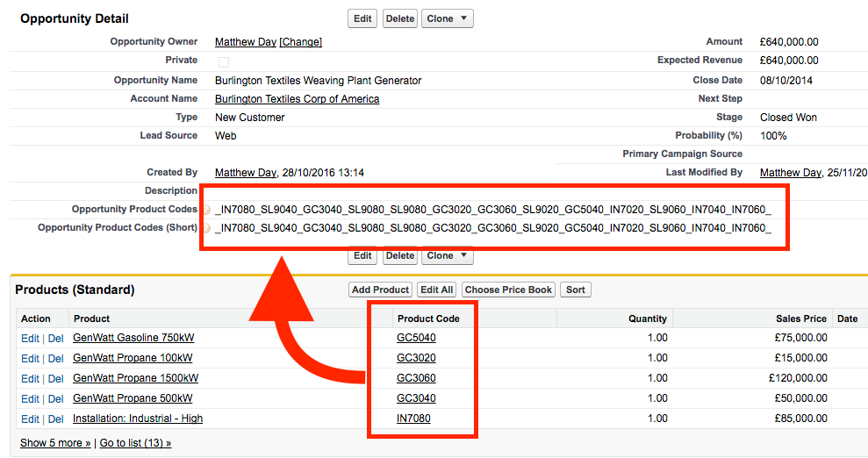This screenshot has width=868, height=458.
Task: Click the top Delete button
Action: (x=399, y=18)
